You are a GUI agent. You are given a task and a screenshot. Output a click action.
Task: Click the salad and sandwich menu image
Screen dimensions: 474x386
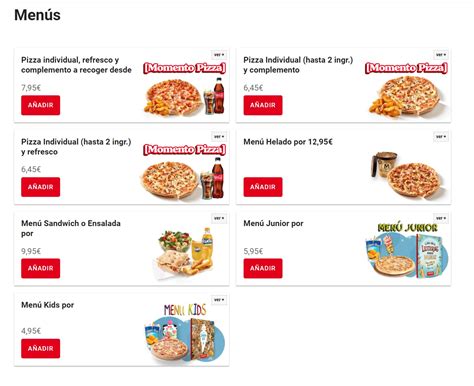(185, 254)
